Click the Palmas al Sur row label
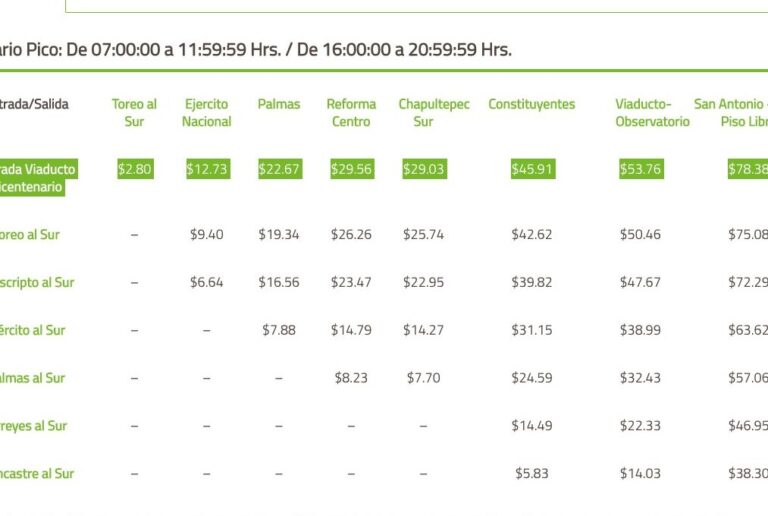The width and height of the screenshot is (768, 516). pos(33,378)
